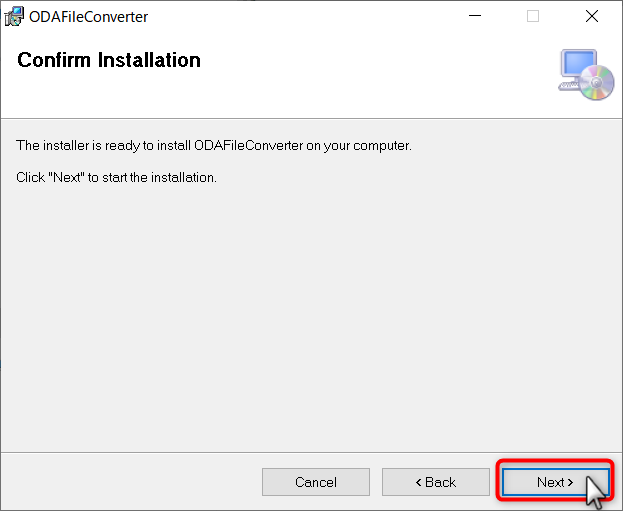
Task: Start installation with the Next button
Action: (555, 482)
